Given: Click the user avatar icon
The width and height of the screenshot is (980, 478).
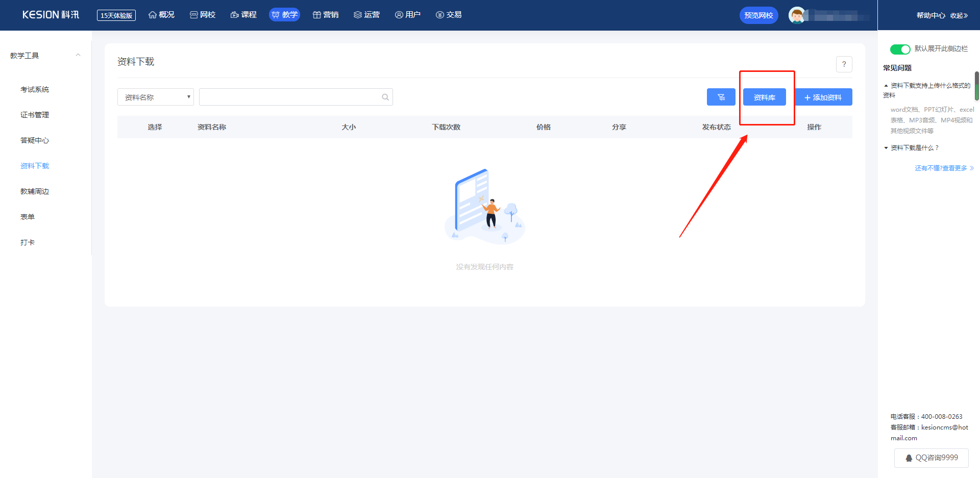Looking at the screenshot, I should (797, 15).
